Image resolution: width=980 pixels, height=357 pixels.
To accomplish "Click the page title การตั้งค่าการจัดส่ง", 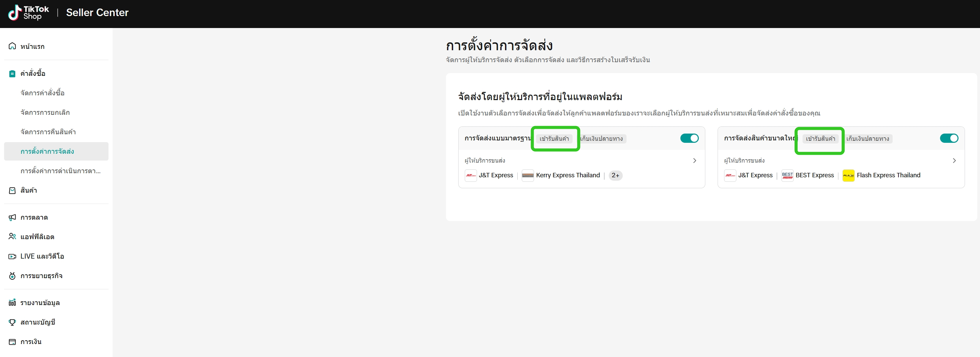I will pos(499,46).
